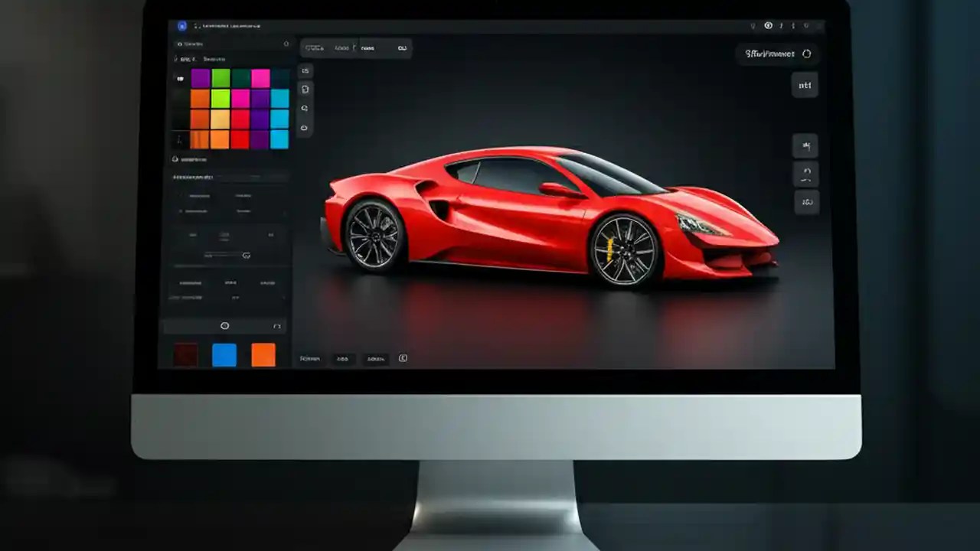This screenshot has width=980, height=551.
Task: Toggle the circular control next to the sidebar slider
Action: [x=246, y=256]
